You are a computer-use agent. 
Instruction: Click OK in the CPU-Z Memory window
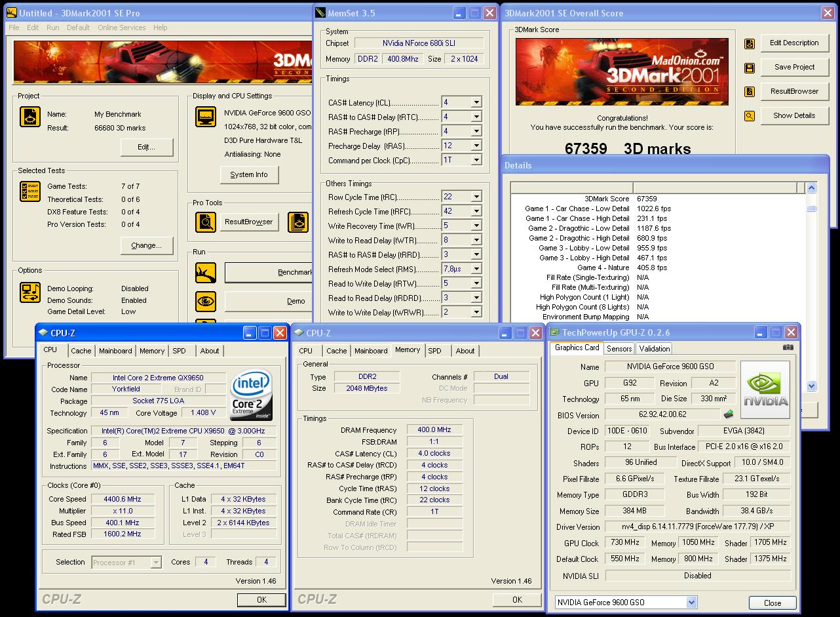coord(517,599)
